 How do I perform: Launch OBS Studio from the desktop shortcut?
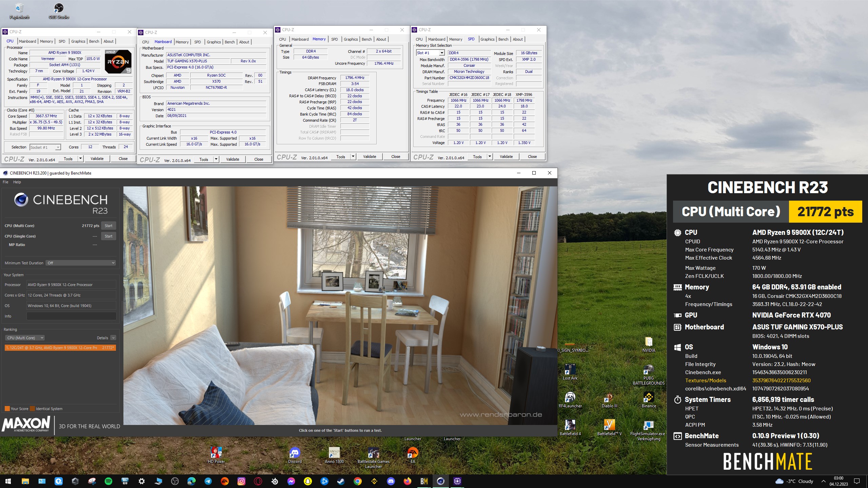[59, 11]
